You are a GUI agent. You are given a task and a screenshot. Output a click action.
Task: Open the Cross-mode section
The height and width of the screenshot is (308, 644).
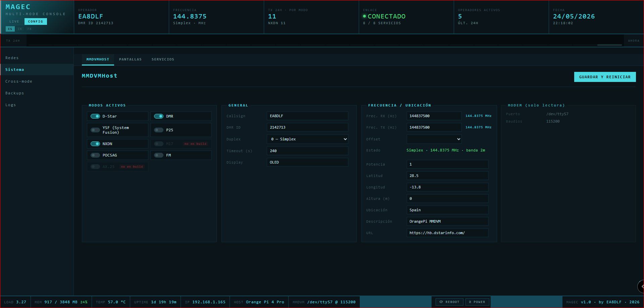pyautogui.click(x=37, y=81)
